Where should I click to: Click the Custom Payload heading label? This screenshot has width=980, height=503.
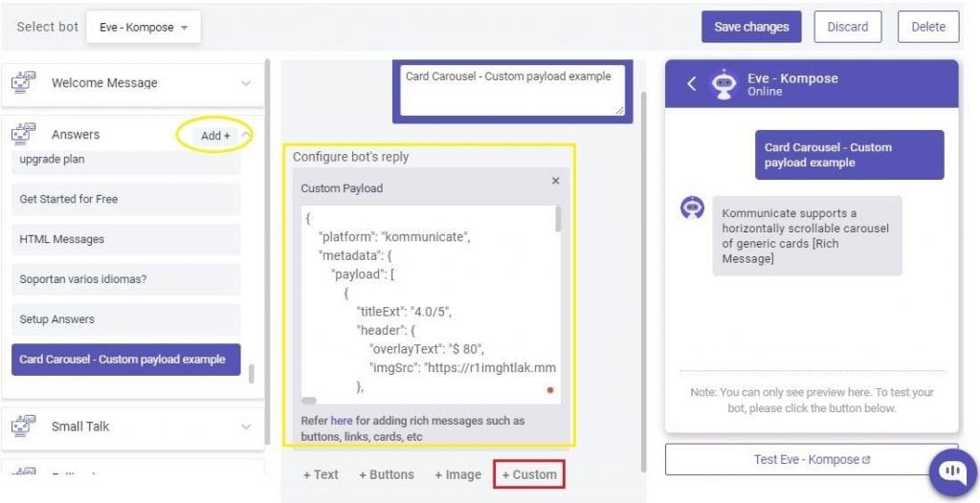pyautogui.click(x=342, y=188)
